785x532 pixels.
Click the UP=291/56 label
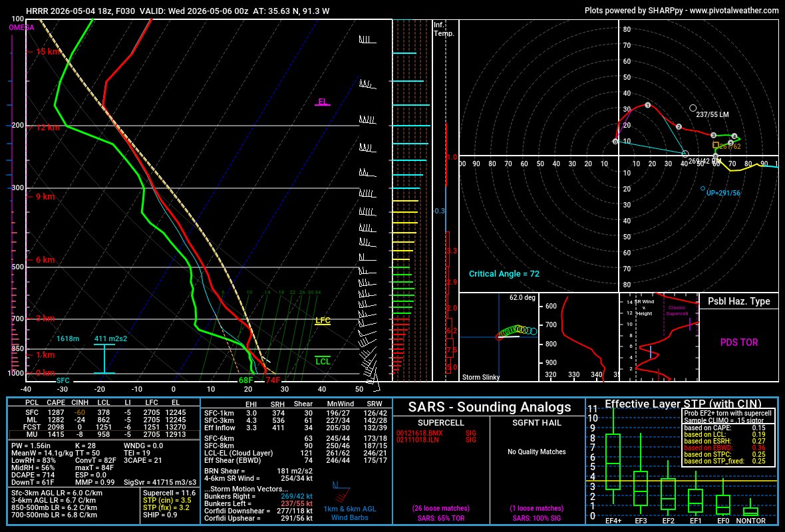click(x=723, y=193)
